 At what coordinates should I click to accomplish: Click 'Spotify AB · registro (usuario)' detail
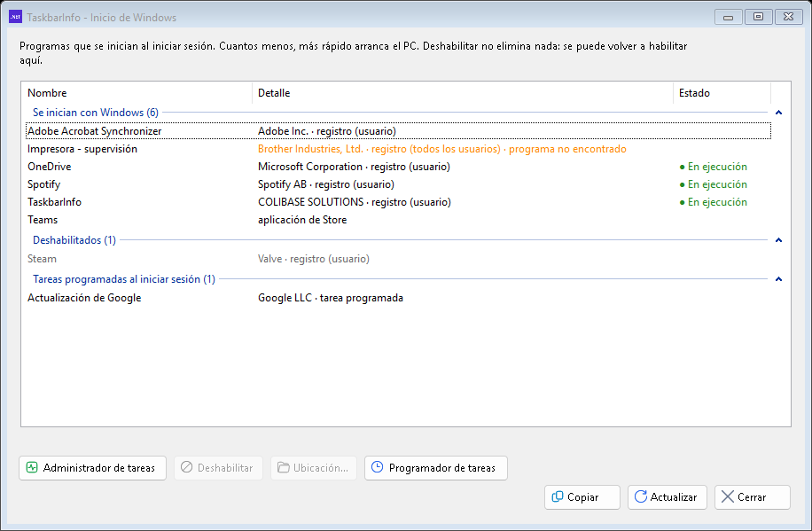[x=326, y=184]
